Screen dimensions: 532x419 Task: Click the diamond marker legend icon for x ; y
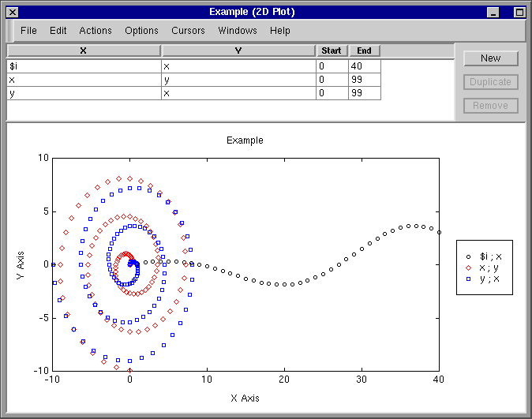(468, 267)
